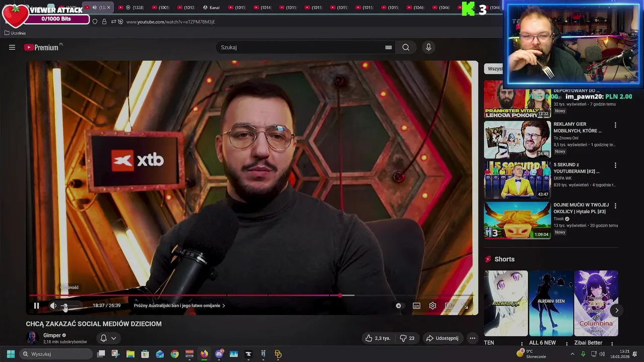Open on-screen keyboard icon in search box
This screenshot has width=644, height=362.
388,47
